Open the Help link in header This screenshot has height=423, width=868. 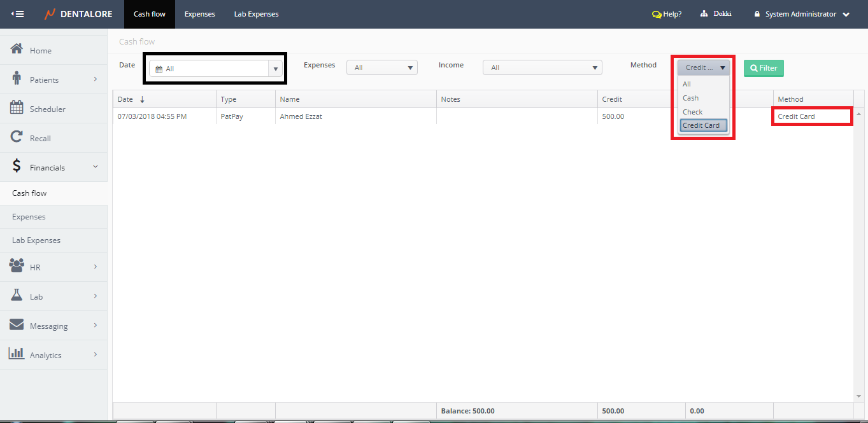667,14
